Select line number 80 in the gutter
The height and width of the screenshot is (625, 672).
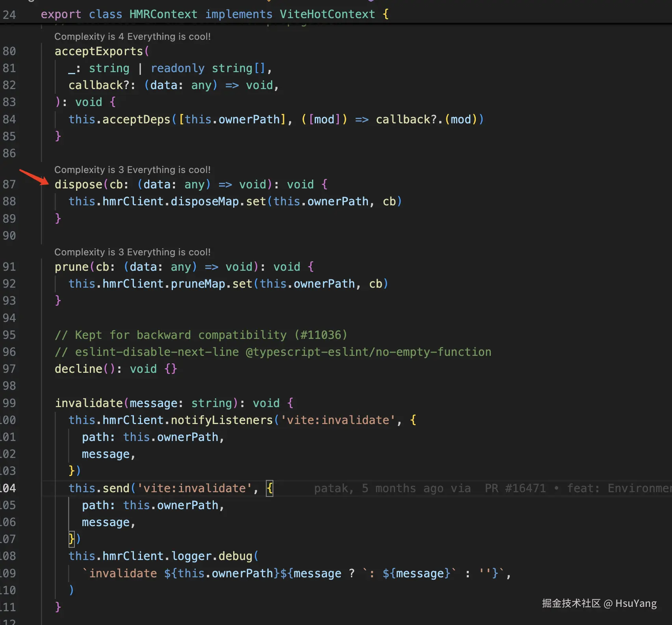coord(9,51)
